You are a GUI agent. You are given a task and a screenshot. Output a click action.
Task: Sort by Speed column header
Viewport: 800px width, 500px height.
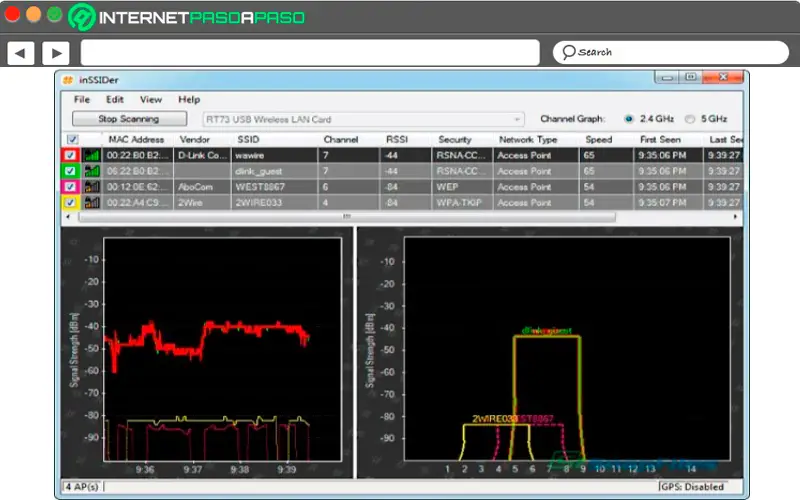(x=598, y=140)
